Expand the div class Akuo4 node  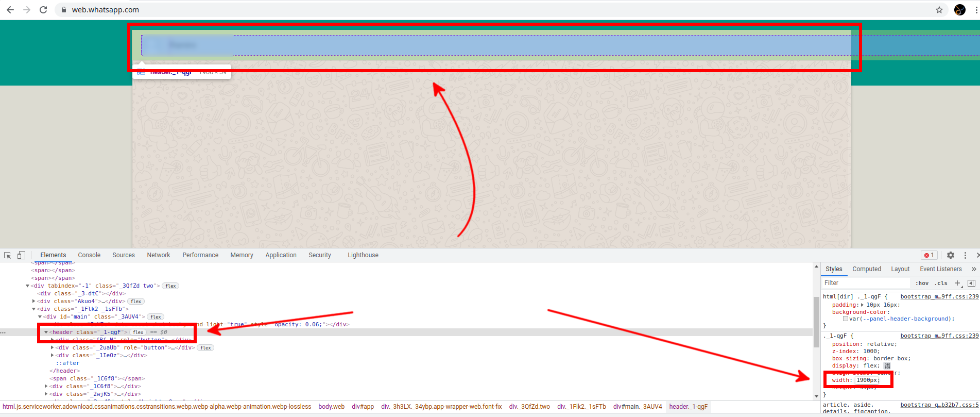click(x=34, y=302)
